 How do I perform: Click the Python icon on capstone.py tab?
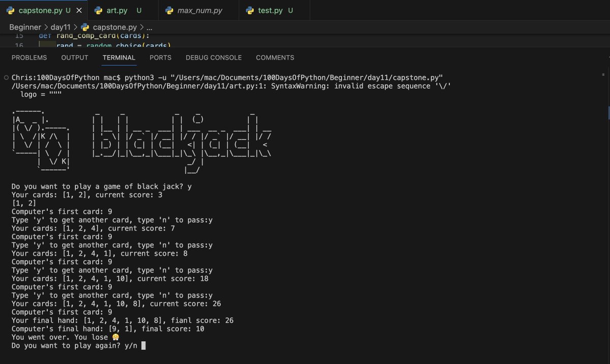[x=10, y=10]
